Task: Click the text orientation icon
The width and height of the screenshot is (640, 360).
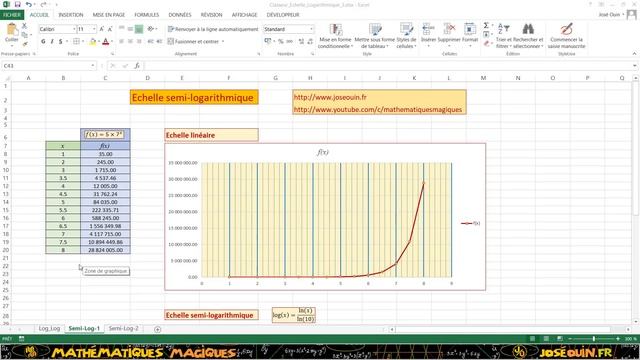Action: [x=151, y=29]
